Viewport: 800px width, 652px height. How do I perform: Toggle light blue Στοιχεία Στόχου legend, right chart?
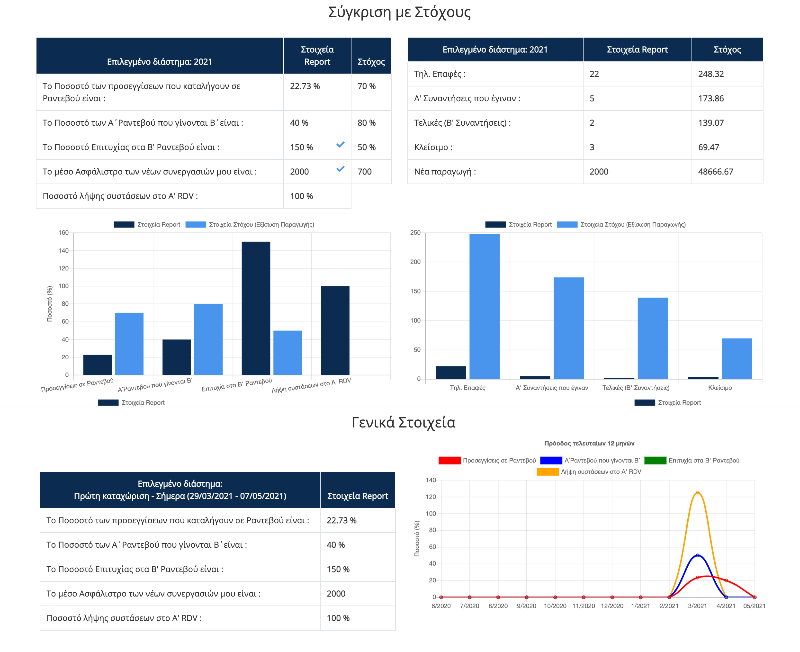coord(622,224)
